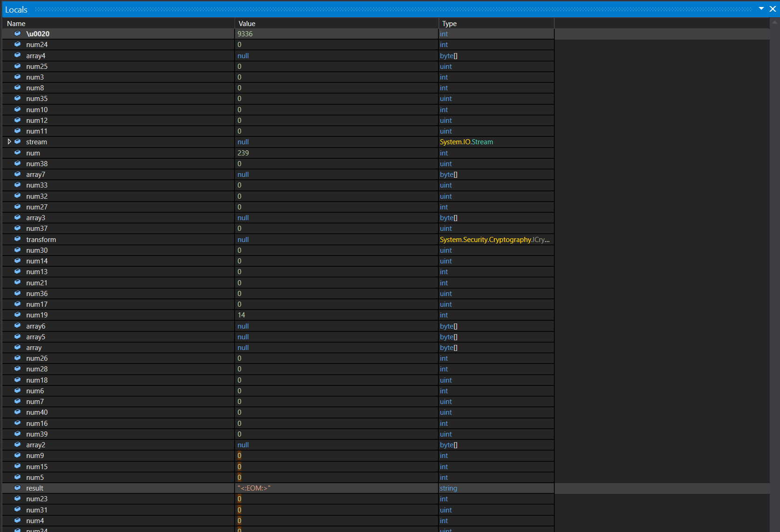Click the System.IO.Stream type link

point(466,142)
